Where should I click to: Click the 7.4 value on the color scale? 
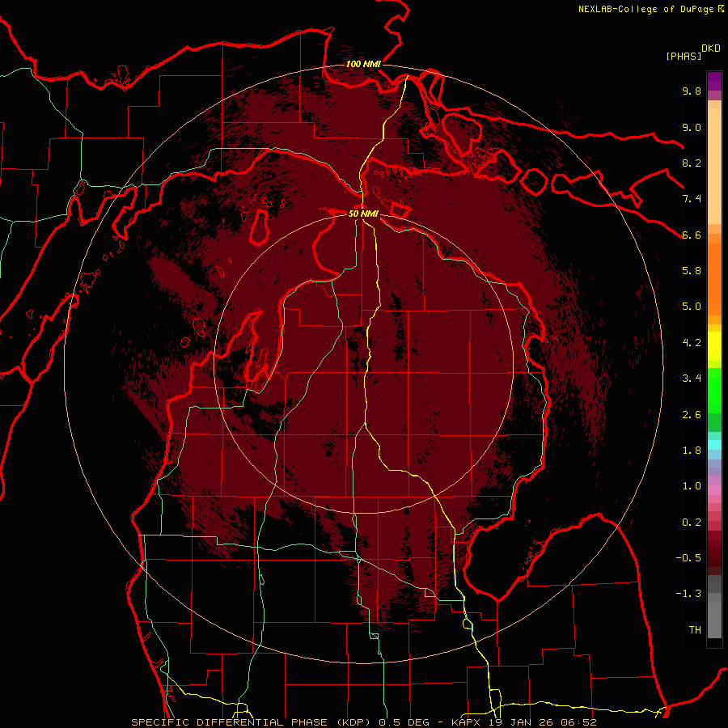692,199
